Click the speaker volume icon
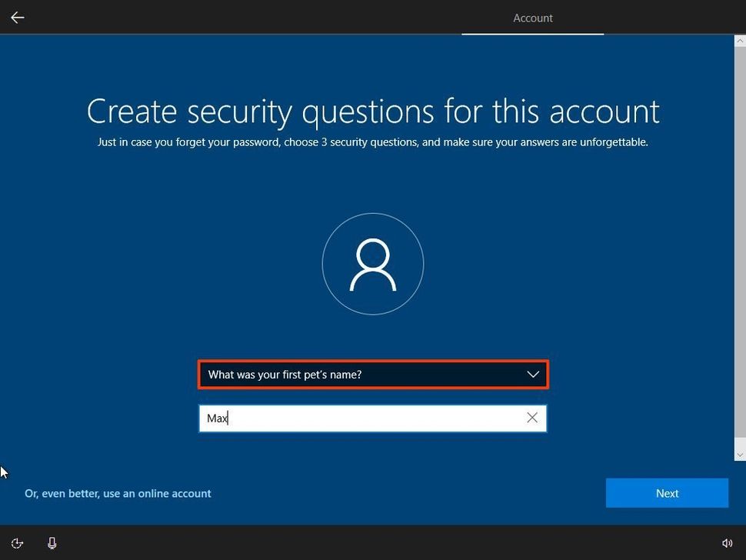Viewport: 746px width, 560px height. (728, 543)
